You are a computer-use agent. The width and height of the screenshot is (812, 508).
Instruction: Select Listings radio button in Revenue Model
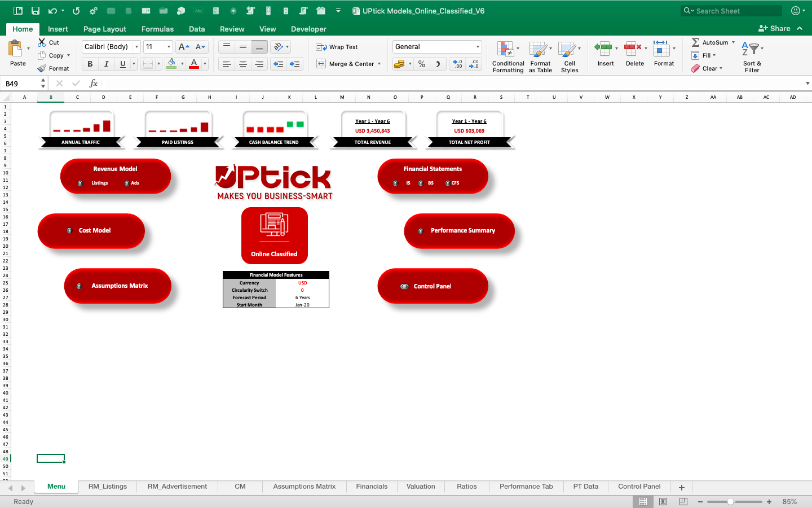(x=80, y=183)
